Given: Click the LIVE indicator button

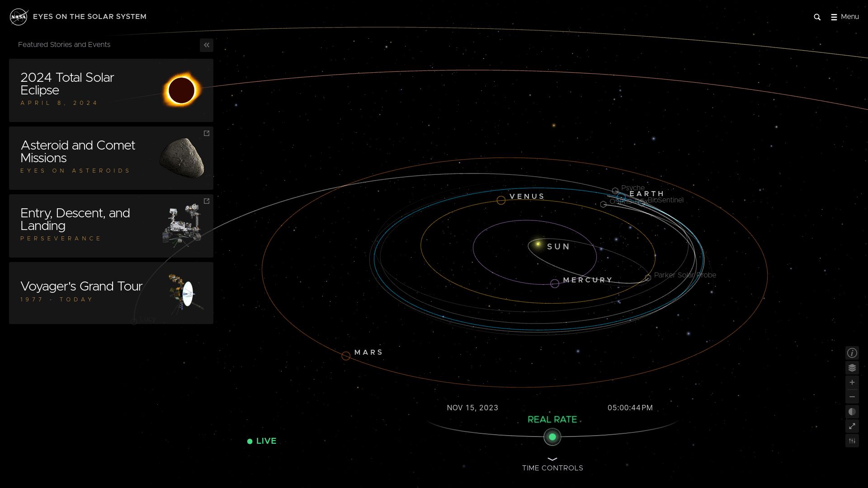Looking at the screenshot, I should [262, 441].
